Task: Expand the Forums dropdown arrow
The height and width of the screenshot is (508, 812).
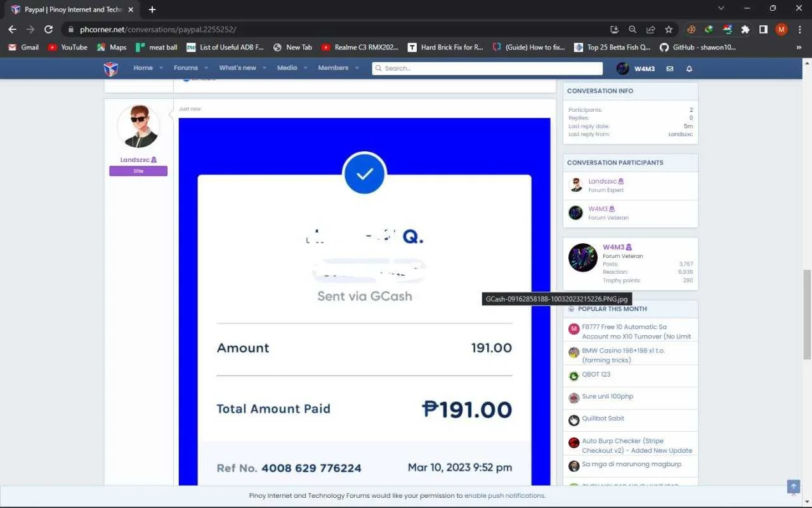Action: [206, 68]
